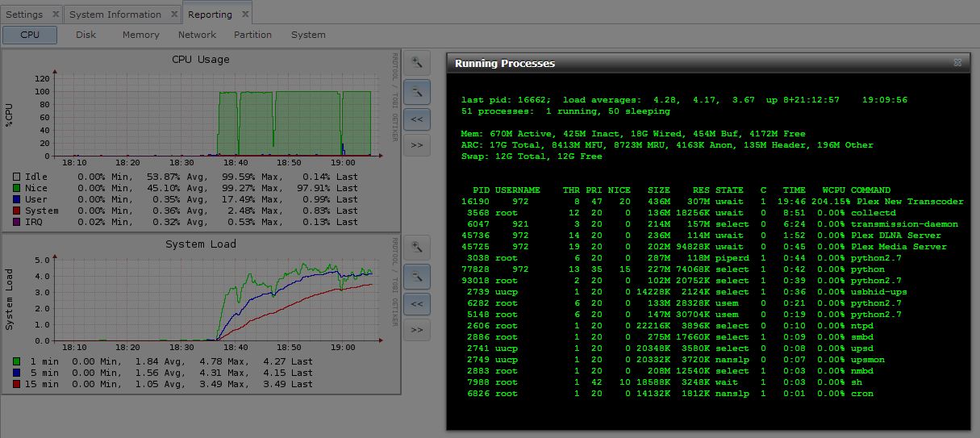Shift CPU Usage graph forward in time
Screen dimensions: 980x438
coord(416,145)
